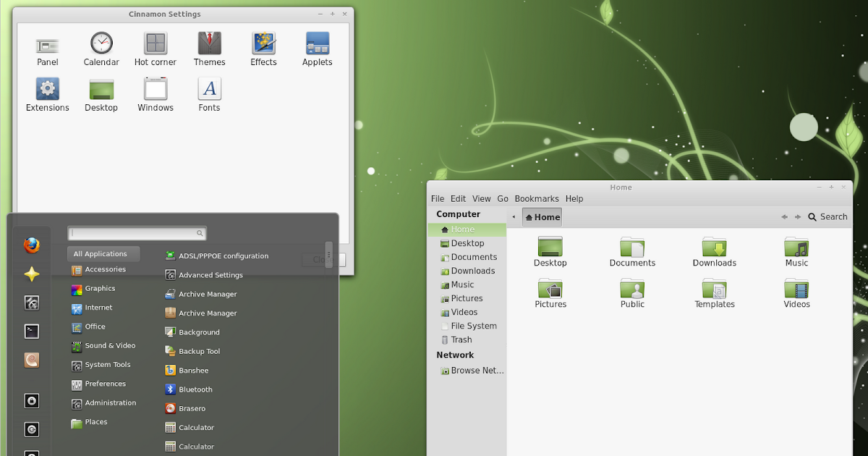Screen dimensions: 868x456
Task: Click the application menu search field
Action: coord(137,233)
